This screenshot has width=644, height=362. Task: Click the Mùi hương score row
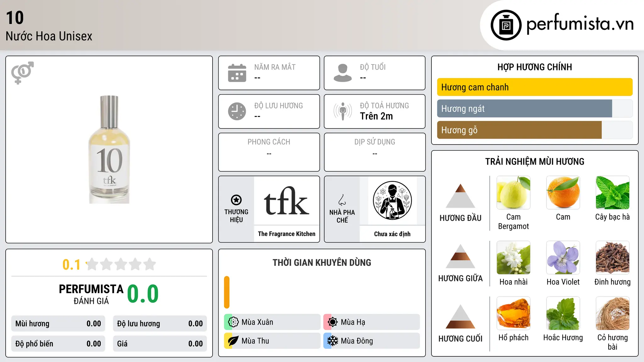58,323
